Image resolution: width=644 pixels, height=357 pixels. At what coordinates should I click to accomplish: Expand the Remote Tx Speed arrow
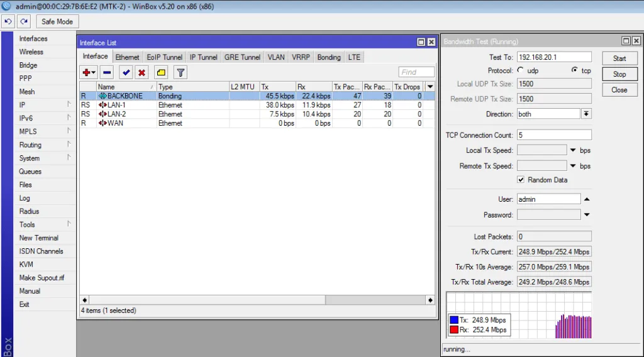click(573, 166)
